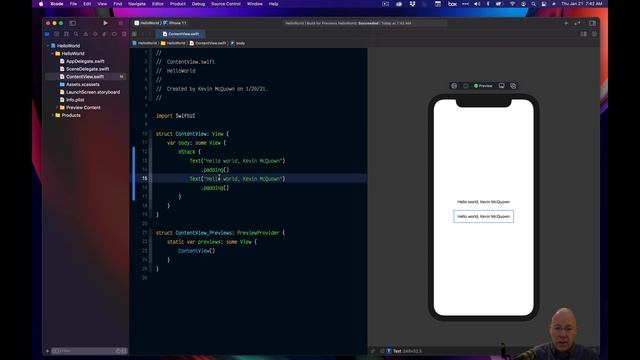Click the related items grid icon

click(134, 34)
